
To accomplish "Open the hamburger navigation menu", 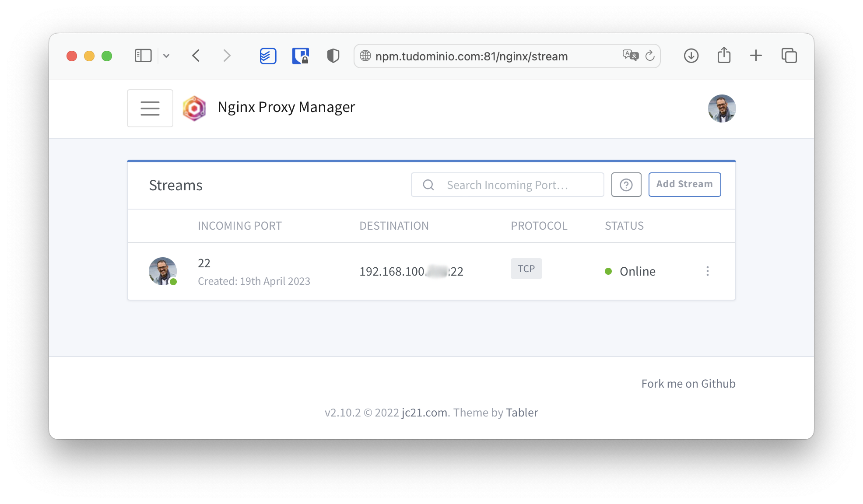I will click(150, 108).
